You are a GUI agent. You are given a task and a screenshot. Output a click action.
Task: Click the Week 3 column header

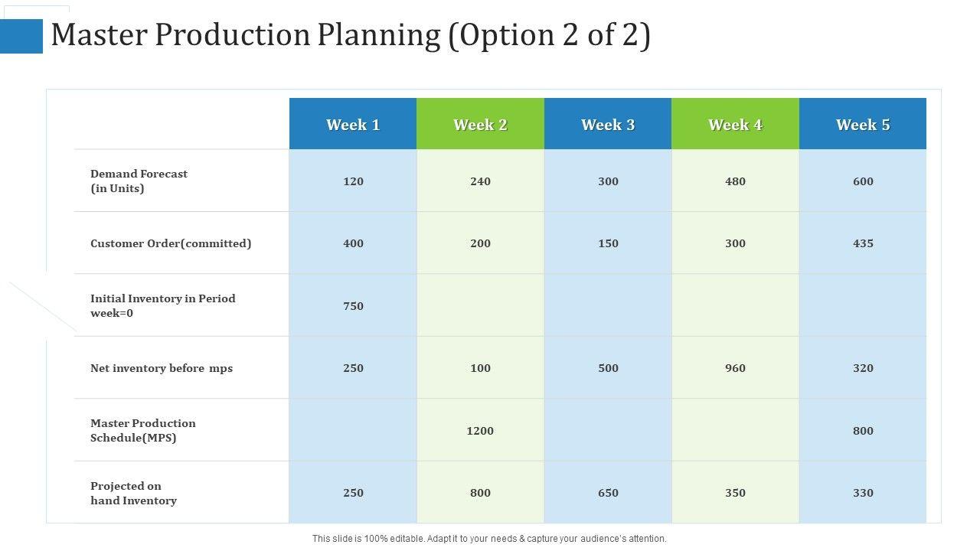coord(608,125)
